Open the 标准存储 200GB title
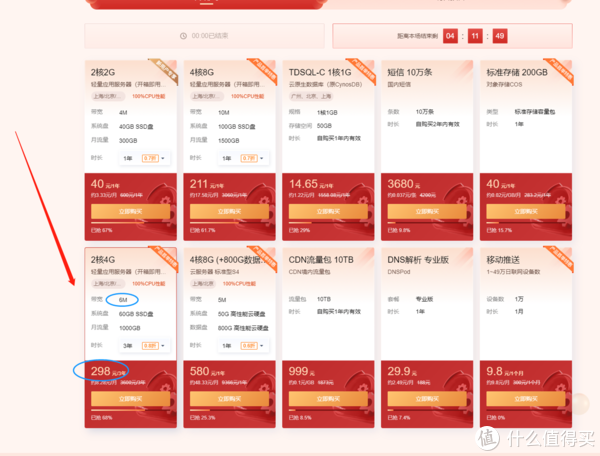Image resolution: width=600 pixels, height=456 pixels. [x=517, y=72]
